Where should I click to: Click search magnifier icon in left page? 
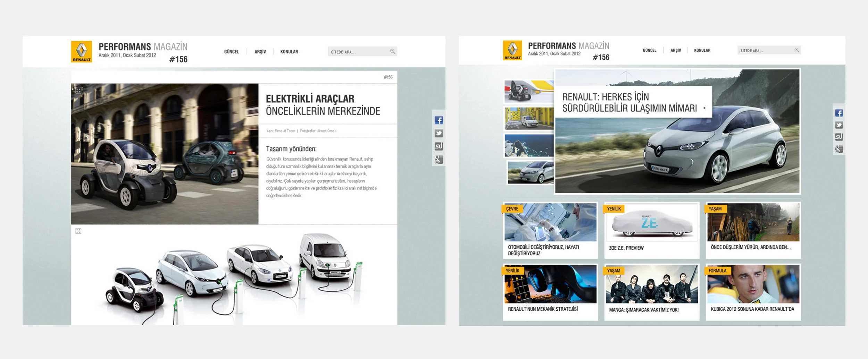point(392,51)
